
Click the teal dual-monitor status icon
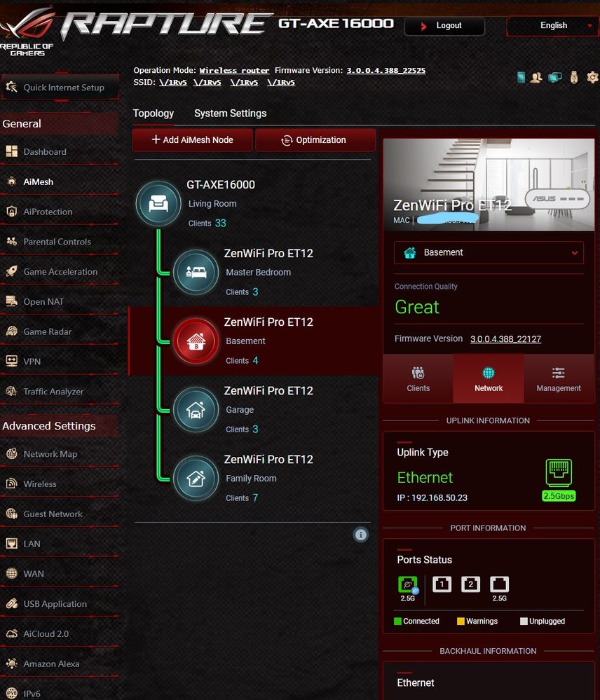555,78
